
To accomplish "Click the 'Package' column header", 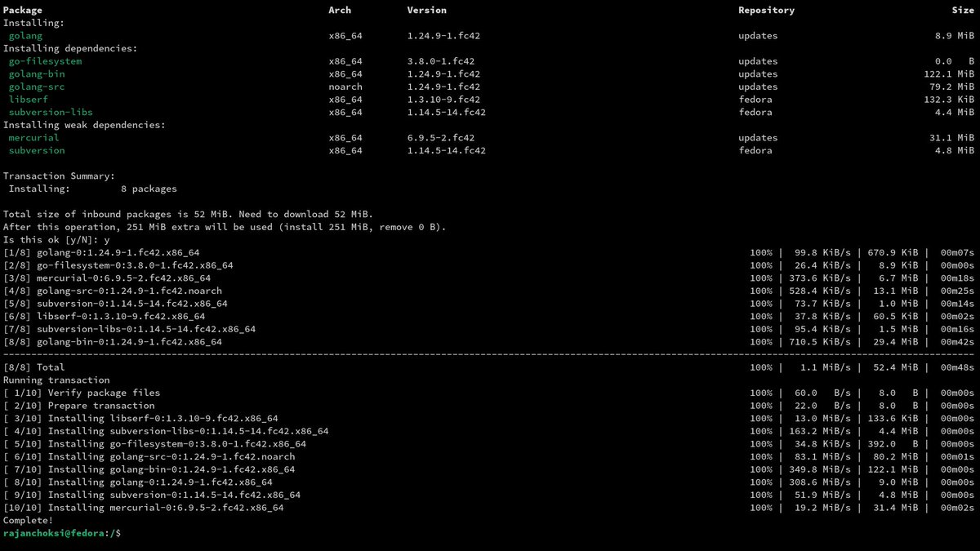I will (x=23, y=11).
